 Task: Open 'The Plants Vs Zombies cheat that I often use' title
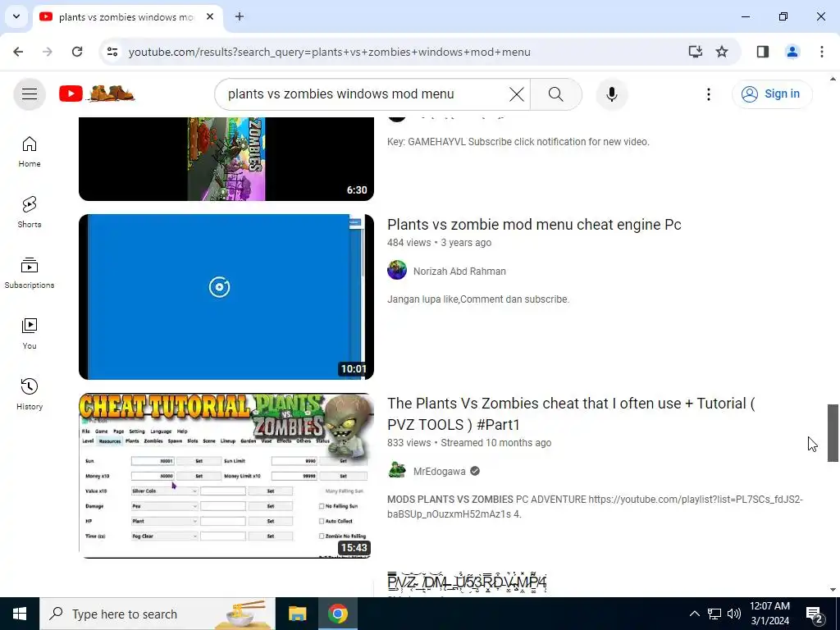pyautogui.click(x=572, y=413)
